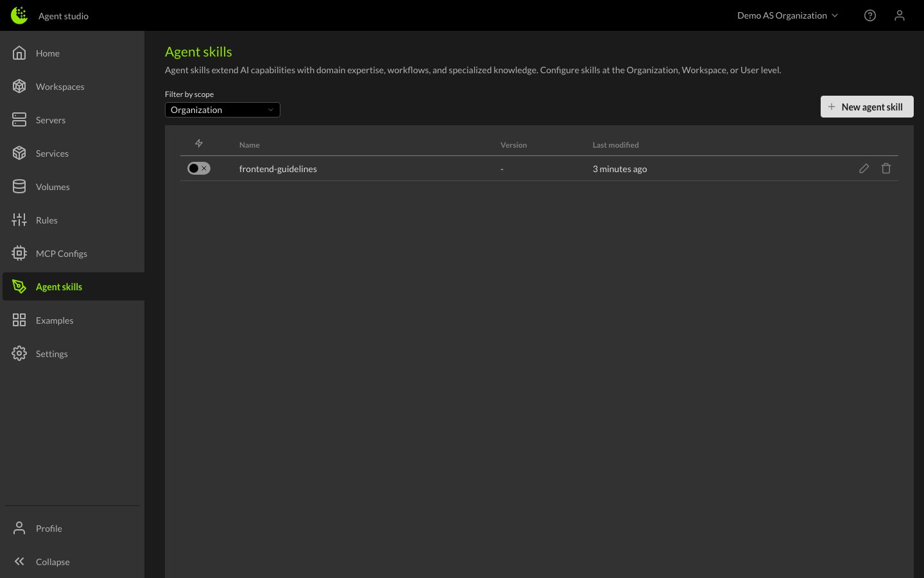Open Profile from the bottom sidebar
Screen dimensions: 924x578
[x=49, y=529]
